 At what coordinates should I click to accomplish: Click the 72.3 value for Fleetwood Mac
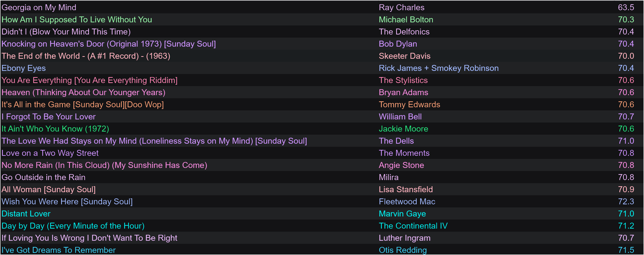[x=626, y=201]
